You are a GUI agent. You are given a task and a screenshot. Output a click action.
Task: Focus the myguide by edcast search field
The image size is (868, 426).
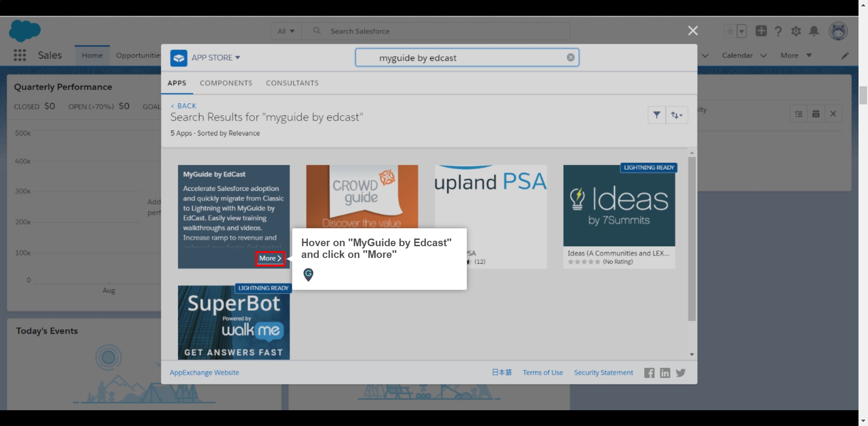467,58
